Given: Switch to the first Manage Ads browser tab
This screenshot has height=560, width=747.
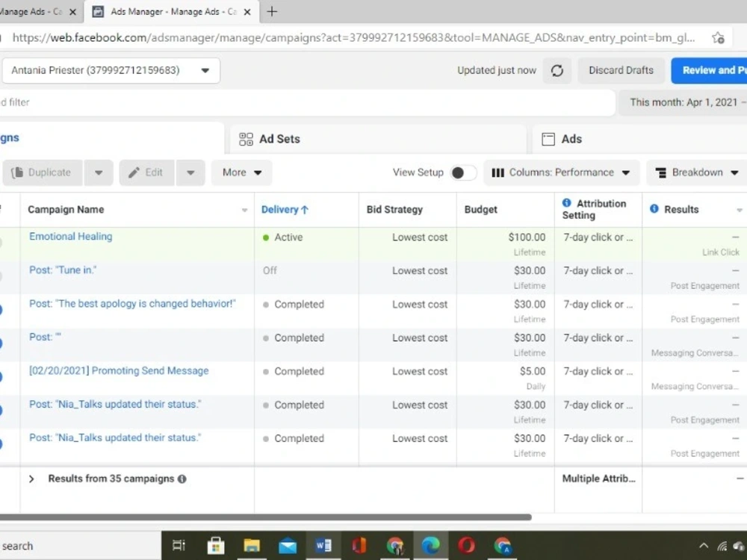Looking at the screenshot, I should point(31,12).
